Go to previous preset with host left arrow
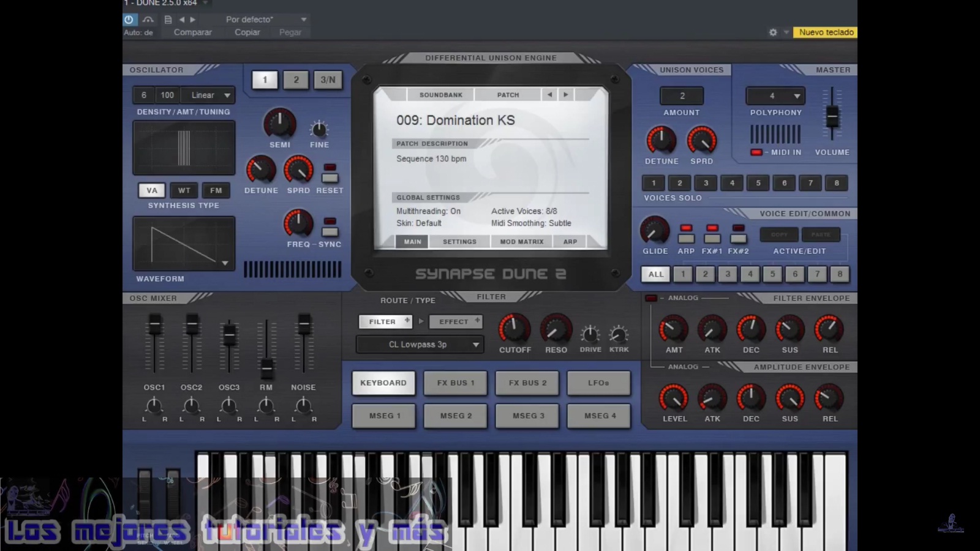The height and width of the screenshot is (551, 980). [x=181, y=20]
